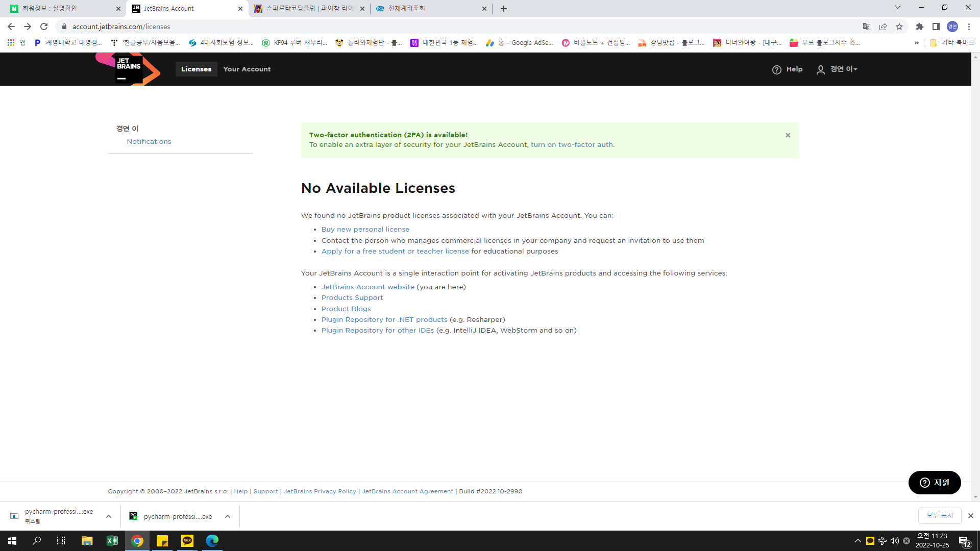Click the footer Help link

click(241, 492)
